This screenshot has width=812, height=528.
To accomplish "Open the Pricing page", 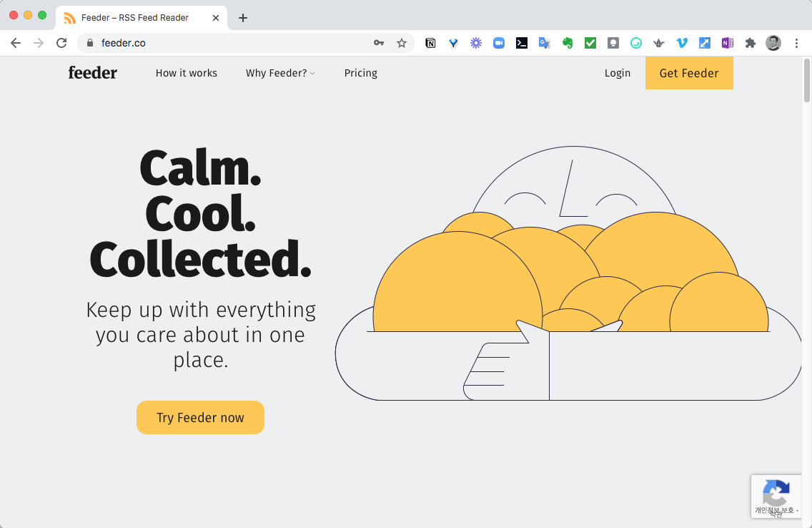I will [x=361, y=73].
